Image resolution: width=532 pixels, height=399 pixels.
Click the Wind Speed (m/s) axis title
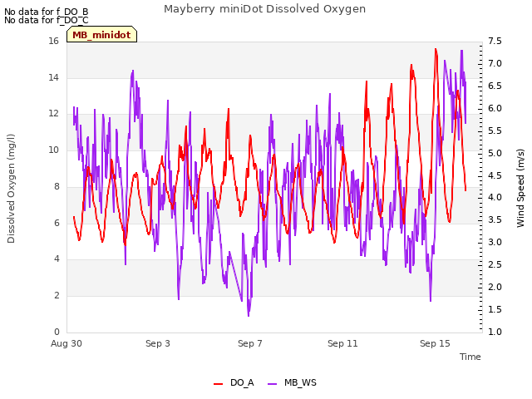520,188
